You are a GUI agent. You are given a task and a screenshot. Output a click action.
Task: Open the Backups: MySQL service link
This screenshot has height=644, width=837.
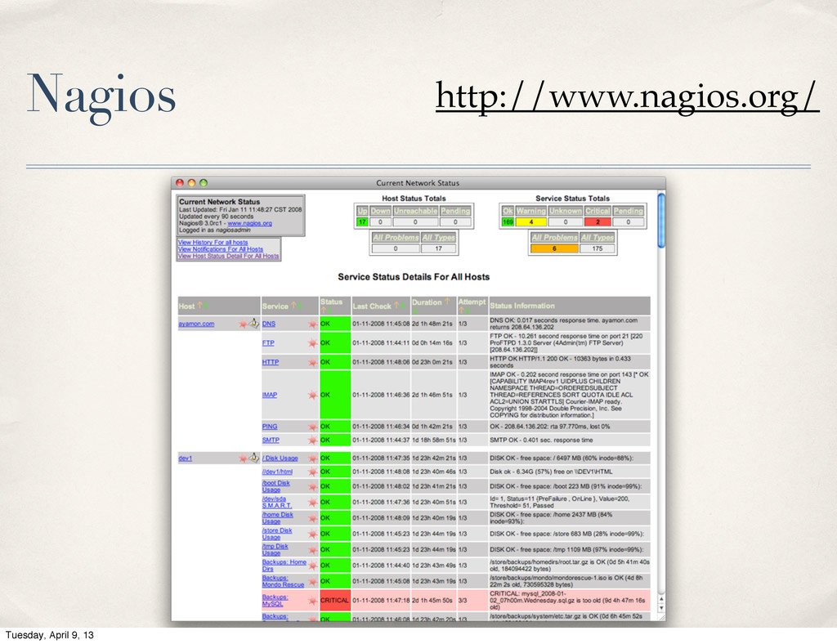click(x=275, y=600)
